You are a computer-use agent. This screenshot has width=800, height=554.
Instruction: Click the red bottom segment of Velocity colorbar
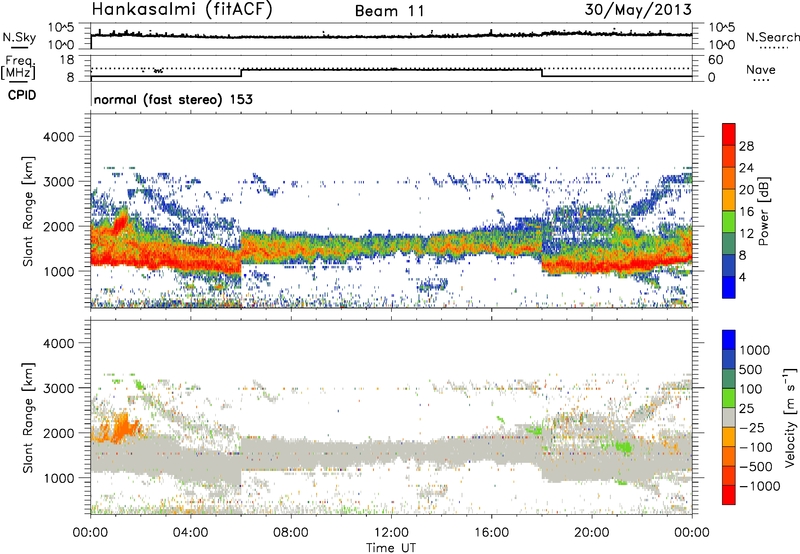[x=729, y=494]
